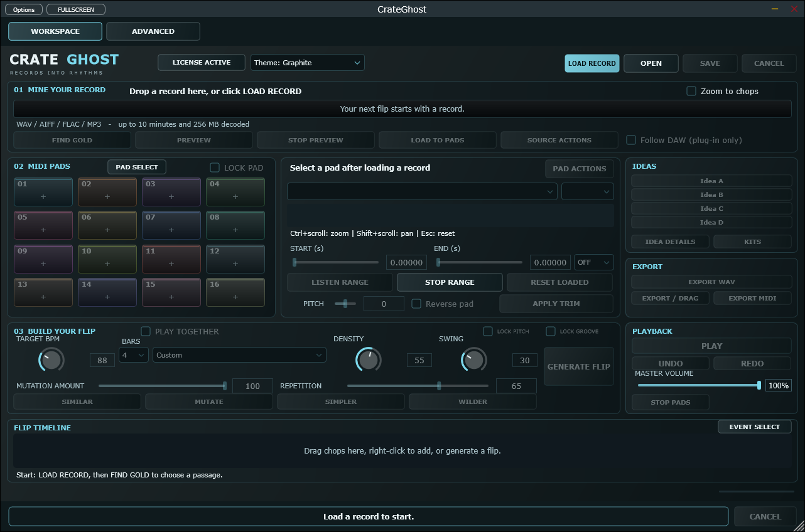
Task: Open the PAD SELECT button
Action: tap(137, 168)
